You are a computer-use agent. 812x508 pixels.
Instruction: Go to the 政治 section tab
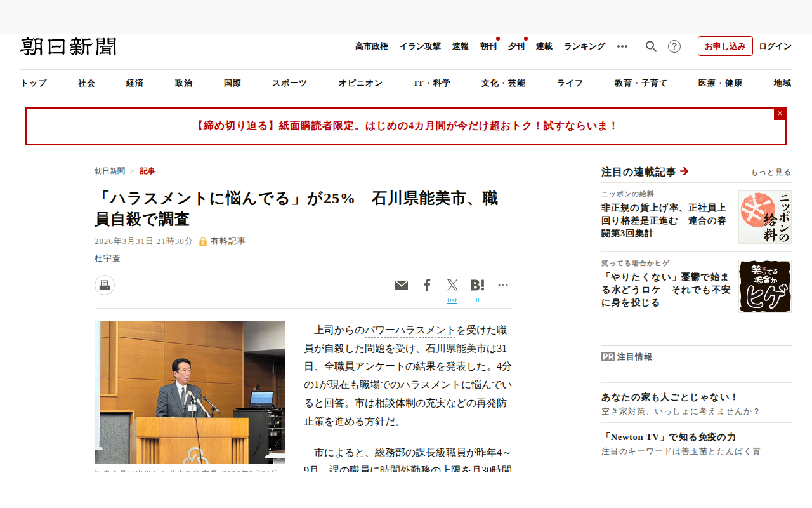[184, 83]
